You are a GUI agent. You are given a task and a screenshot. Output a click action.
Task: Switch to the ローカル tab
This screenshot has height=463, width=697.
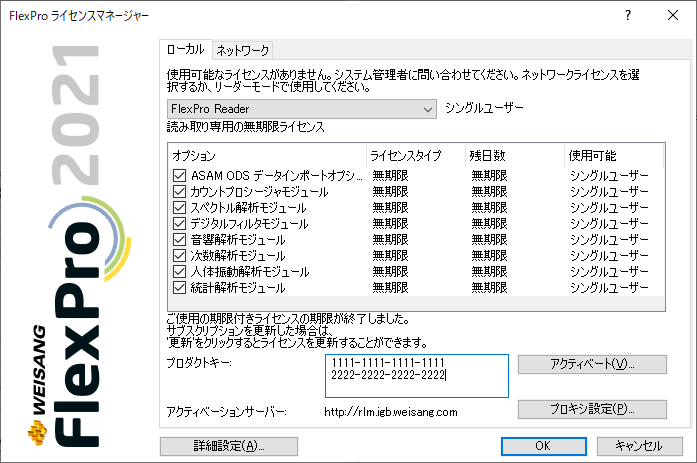(x=186, y=50)
